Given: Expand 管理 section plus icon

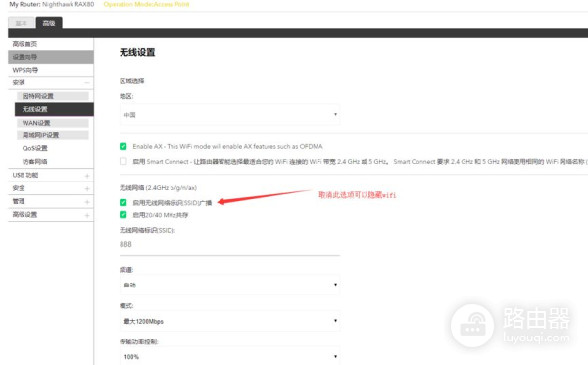Looking at the screenshot, I should click(x=87, y=202).
